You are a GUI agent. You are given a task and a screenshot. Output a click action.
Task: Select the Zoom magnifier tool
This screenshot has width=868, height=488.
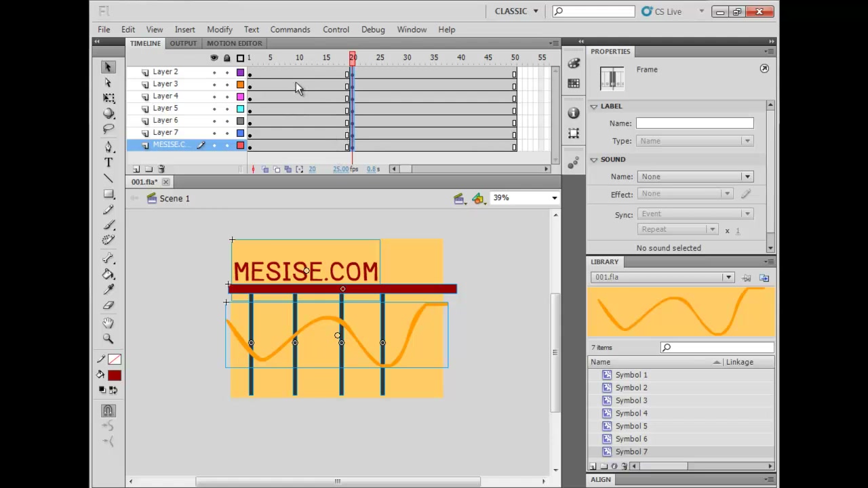[x=108, y=338]
